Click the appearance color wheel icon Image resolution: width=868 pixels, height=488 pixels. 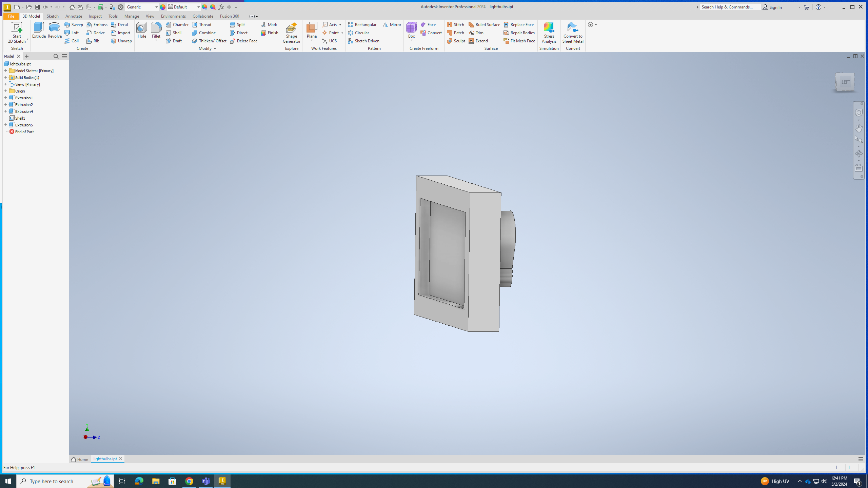coord(163,7)
